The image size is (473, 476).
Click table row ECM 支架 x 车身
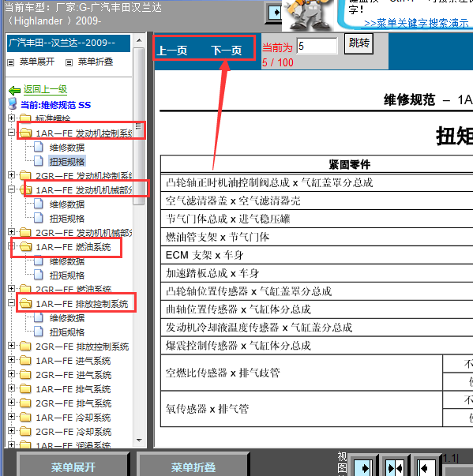(x=317, y=255)
